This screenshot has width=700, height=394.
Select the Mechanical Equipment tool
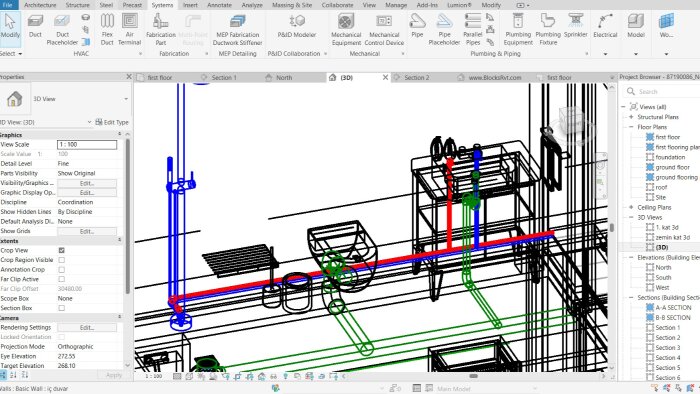pos(346,29)
